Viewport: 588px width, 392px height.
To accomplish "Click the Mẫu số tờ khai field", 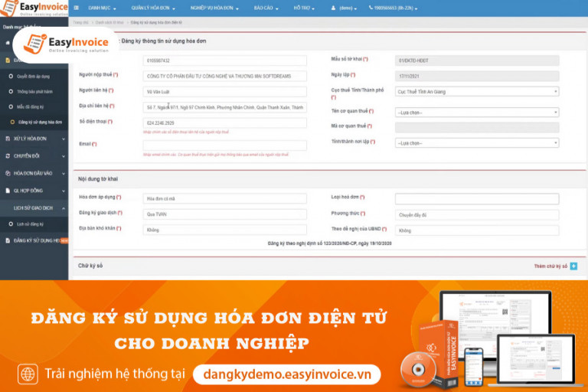I will 477,60.
